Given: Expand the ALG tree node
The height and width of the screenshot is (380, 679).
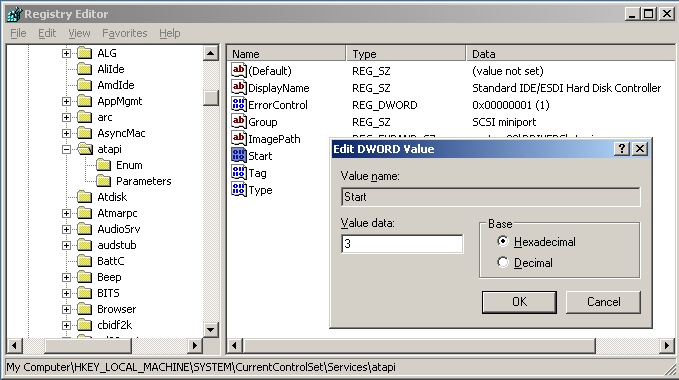Looking at the screenshot, I should 66,54.
